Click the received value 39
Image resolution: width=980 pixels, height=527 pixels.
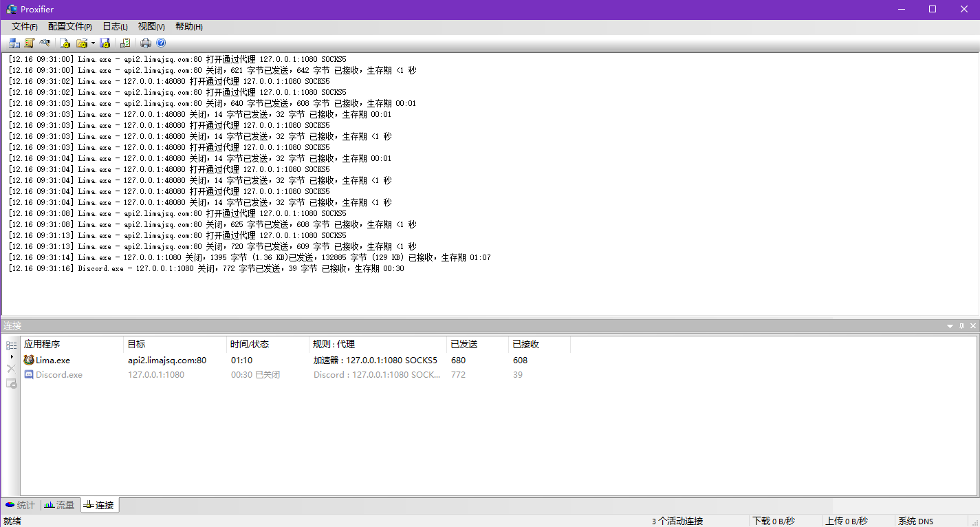point(518,375)
